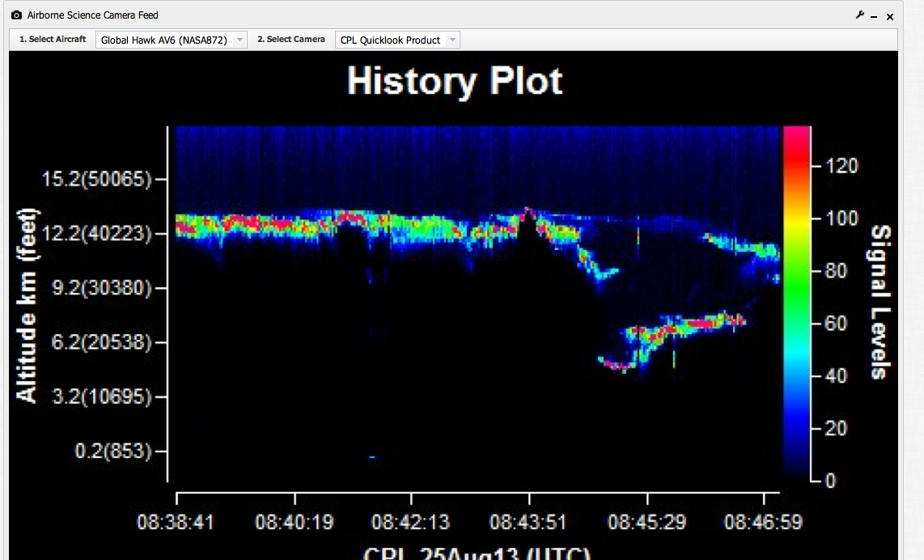
Task: Click the 08:43:51 time axis label
Action: coord(528,522)
